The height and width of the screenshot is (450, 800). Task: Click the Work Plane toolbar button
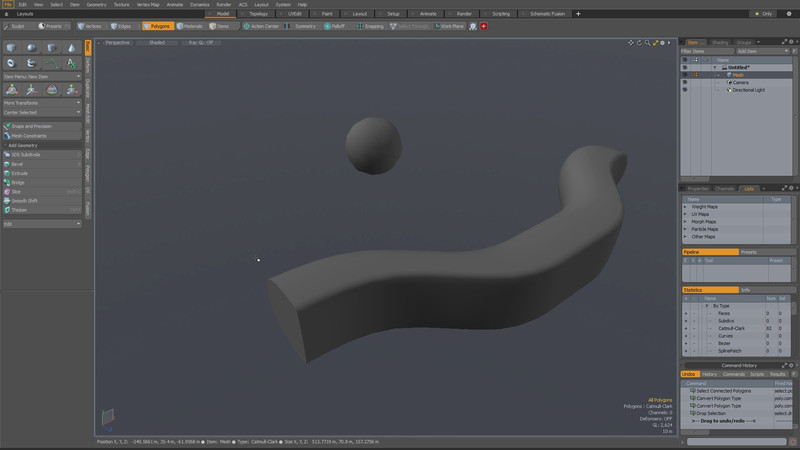click(x=449, y=26)
